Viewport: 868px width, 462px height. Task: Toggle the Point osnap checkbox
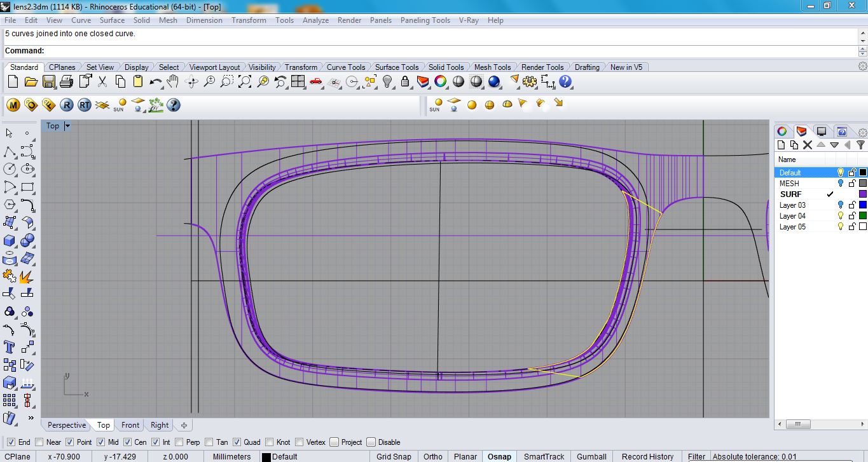click(x=70, y=442)
